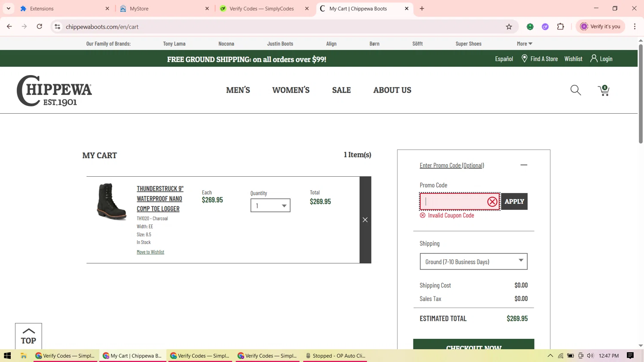Click the Verify it's you profile button
Screen dimensions: 644x362
click(600, 27)
